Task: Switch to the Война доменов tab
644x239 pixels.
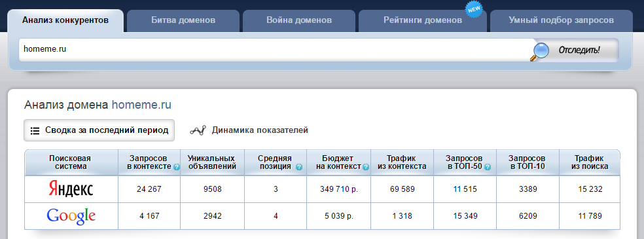Action: coord(299,20)
